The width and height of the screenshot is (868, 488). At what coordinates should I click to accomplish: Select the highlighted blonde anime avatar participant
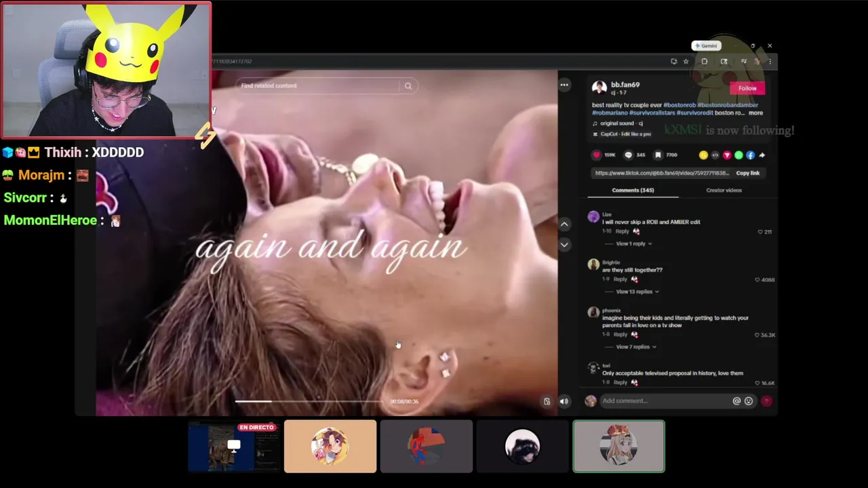point(619,446)
